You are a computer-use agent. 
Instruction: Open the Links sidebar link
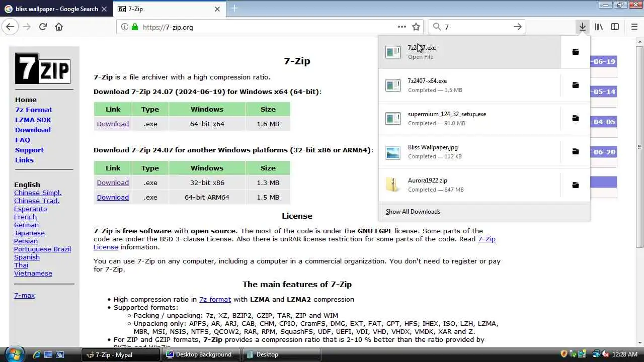pos(24,160)
